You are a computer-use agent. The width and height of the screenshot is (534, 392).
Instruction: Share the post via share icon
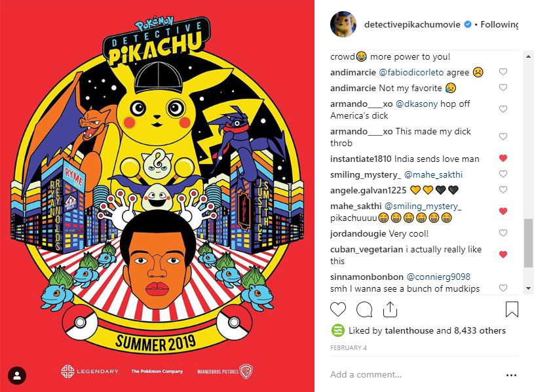[x=390, y=309]
